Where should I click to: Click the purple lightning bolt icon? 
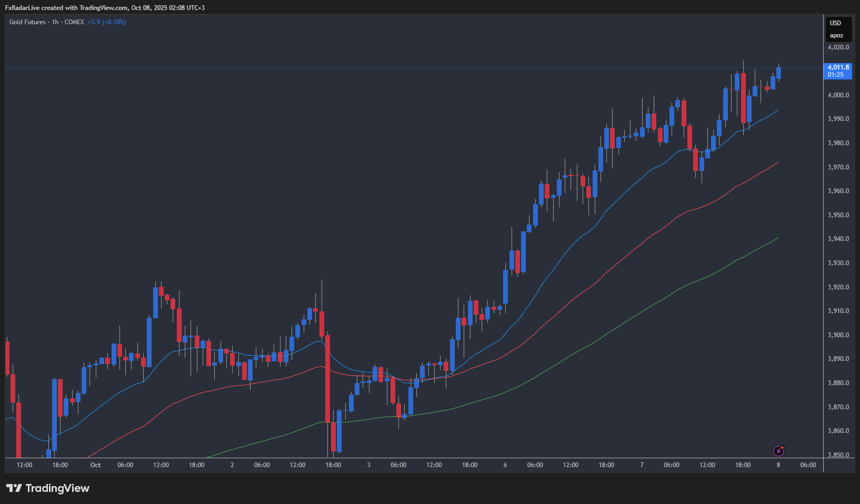(778, 451)
